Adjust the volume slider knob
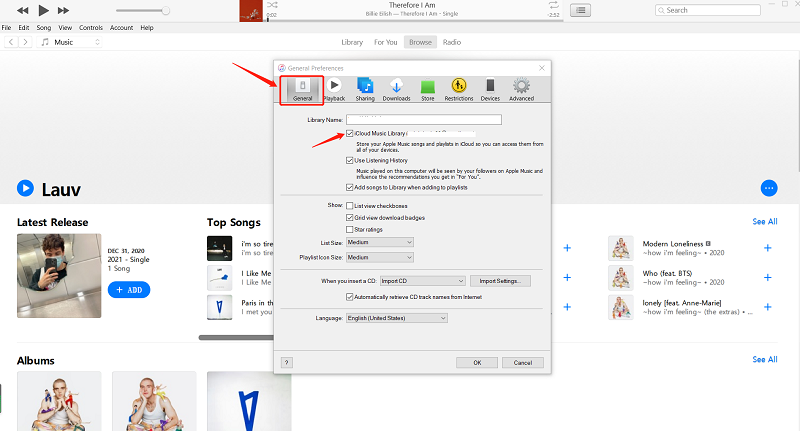The width and height of the screenshot is (800, 431). 166,10
